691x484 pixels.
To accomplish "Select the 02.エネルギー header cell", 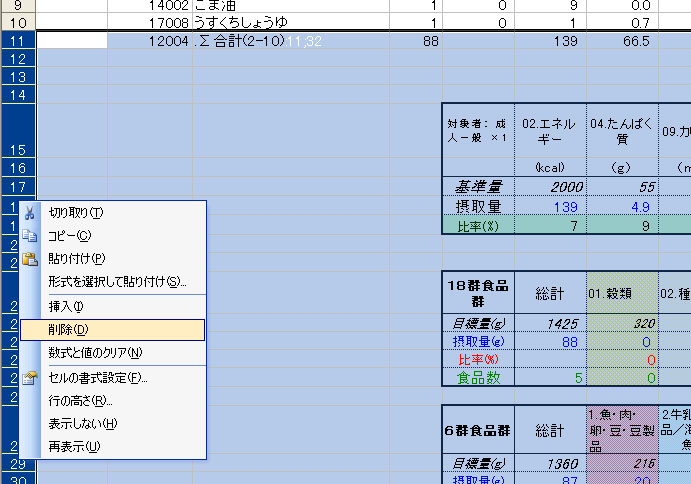I will point(550,131).
